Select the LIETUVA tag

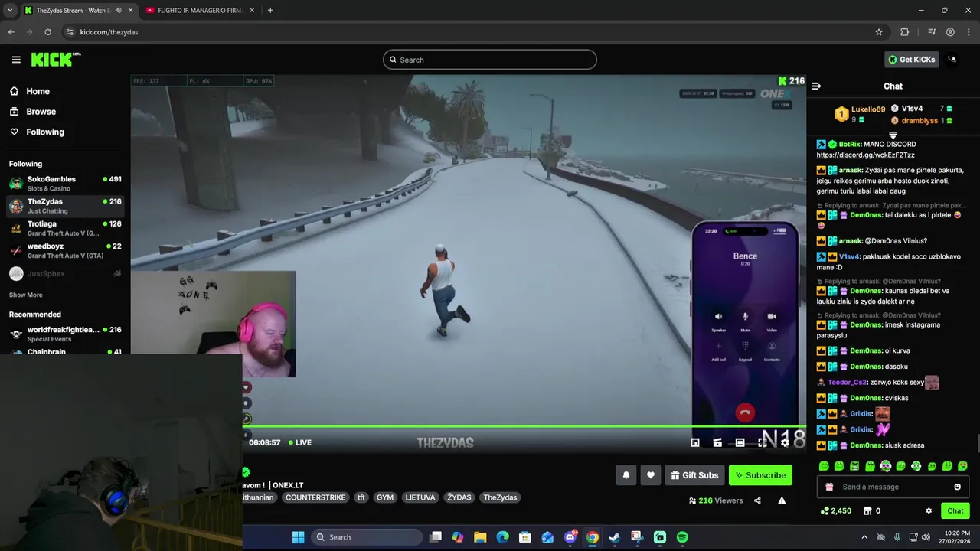[x=420, y=497]
